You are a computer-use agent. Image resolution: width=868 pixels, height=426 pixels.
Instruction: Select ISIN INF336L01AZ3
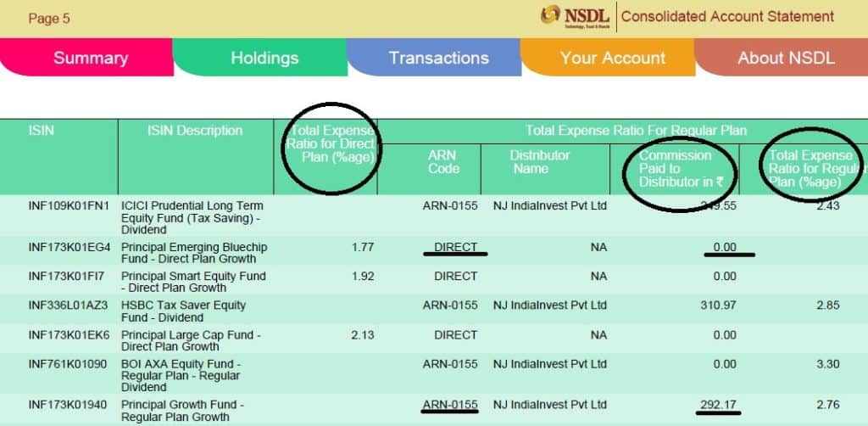(x=68, y=305)
